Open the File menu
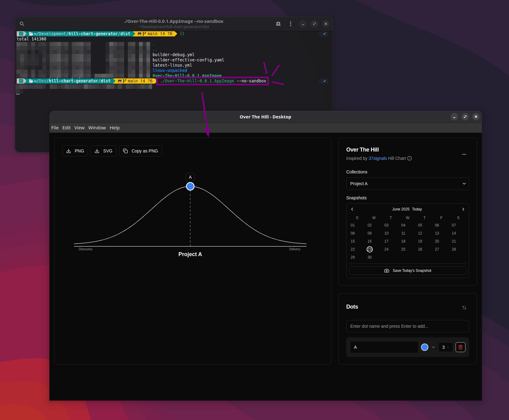The width and height of the screenshot is (509, 420). (x=55, y=128)
